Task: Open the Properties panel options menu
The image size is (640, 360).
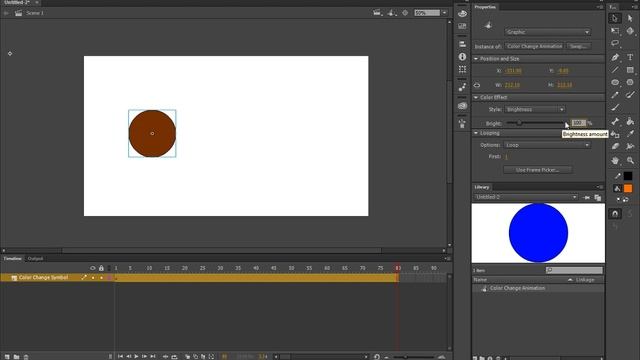Action: (601, 7)
